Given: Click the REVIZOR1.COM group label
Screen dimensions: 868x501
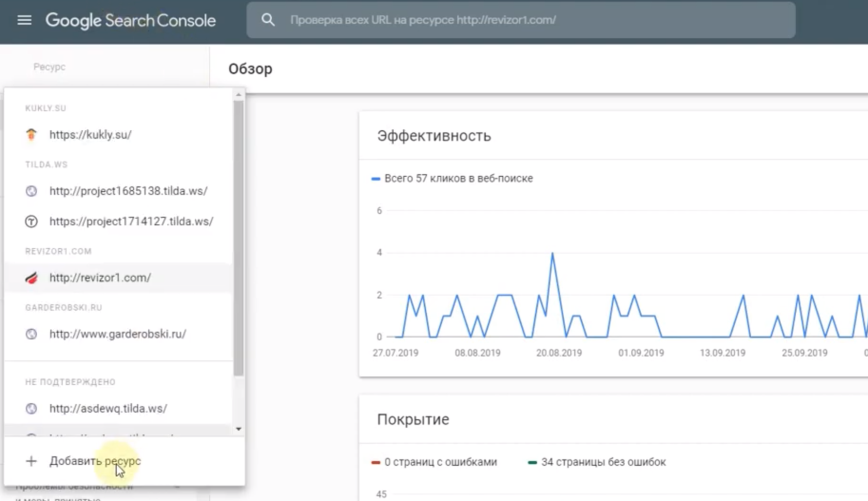Looking at the screenshot, I should [x=58, y=251].
